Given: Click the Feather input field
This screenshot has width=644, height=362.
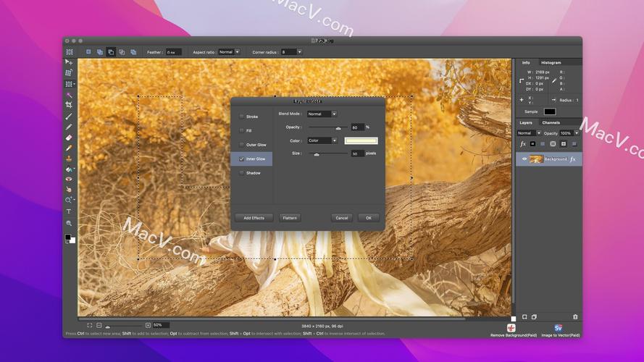Looking at the screenshot, I should point(173,52).
